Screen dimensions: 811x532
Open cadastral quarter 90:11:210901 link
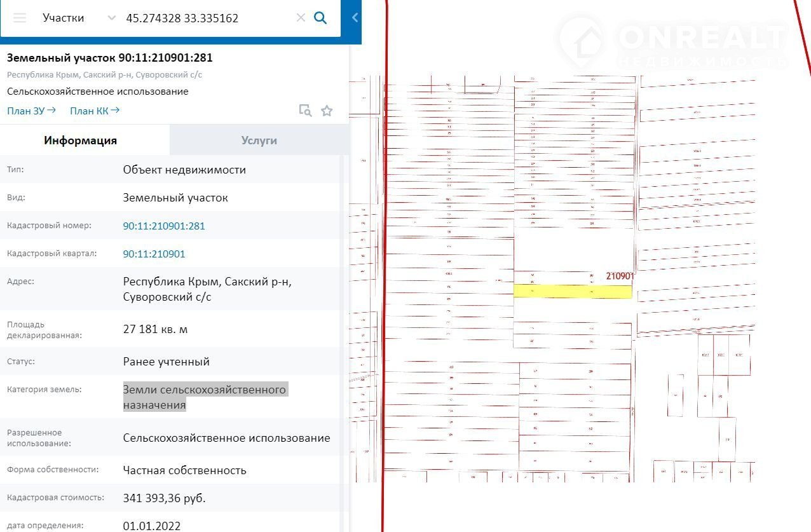click(x=154, y=254)
